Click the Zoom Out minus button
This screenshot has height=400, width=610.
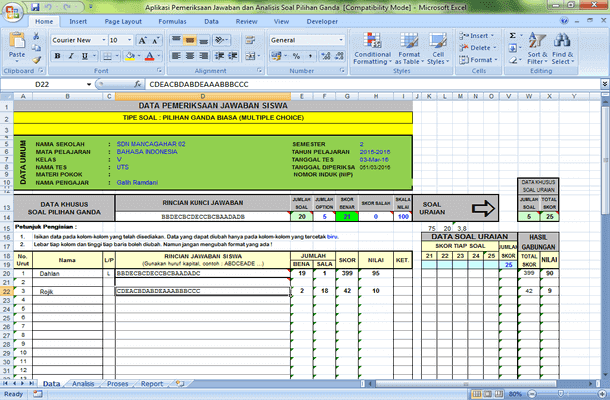[x=532, y=394]
